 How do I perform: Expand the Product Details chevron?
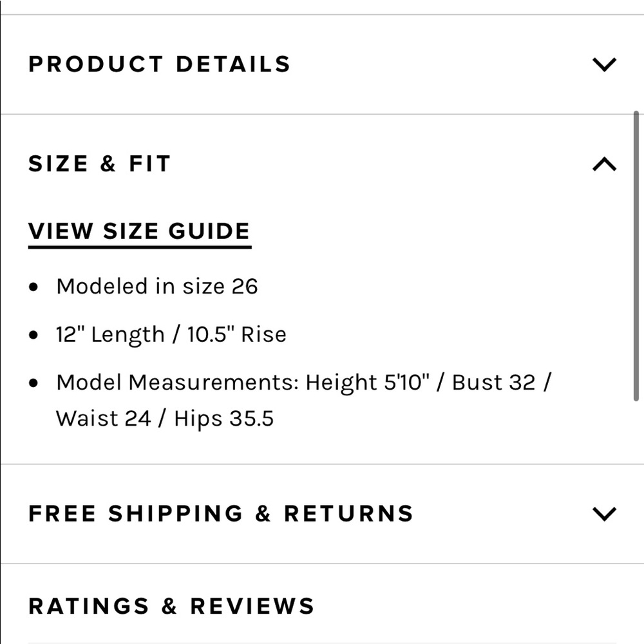(x=604, y=64)
